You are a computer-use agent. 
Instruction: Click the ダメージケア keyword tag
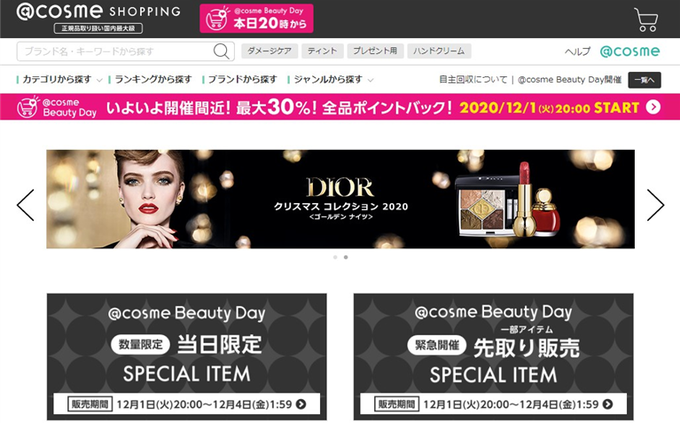point(269,51)
